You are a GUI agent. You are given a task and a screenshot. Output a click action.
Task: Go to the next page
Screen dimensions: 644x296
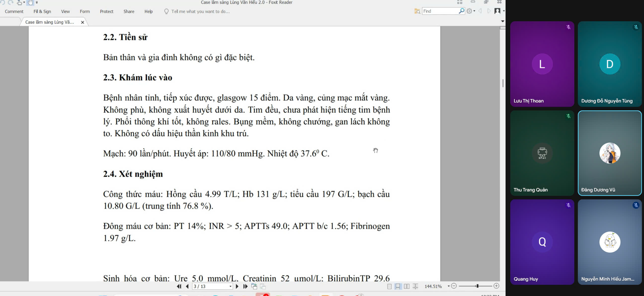(237, 286)
